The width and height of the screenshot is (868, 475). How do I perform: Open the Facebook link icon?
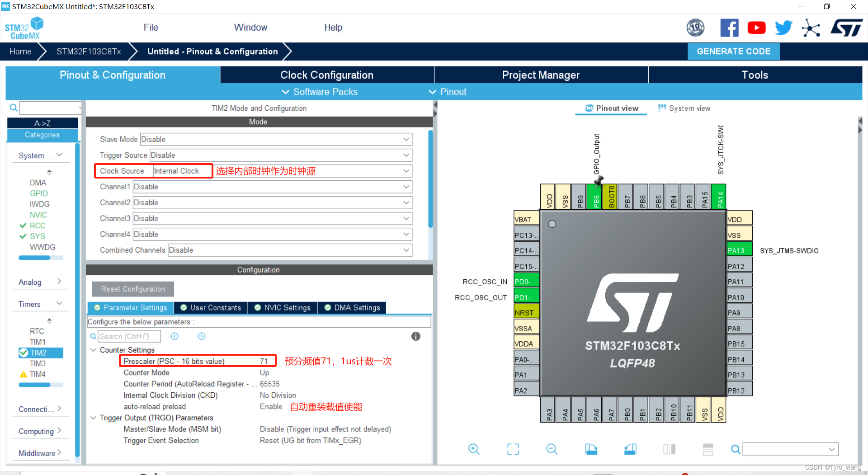729,28
